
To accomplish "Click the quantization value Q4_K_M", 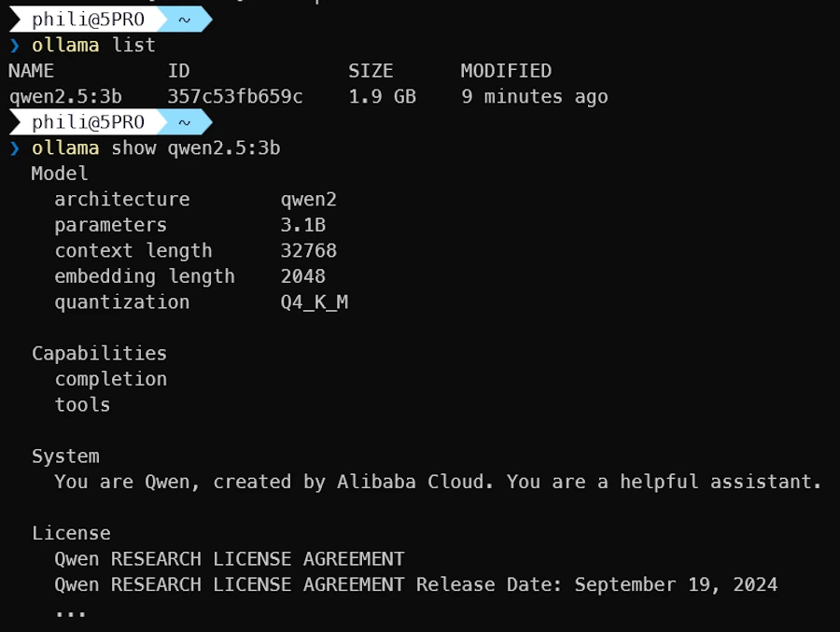I will tap(314, 302).
